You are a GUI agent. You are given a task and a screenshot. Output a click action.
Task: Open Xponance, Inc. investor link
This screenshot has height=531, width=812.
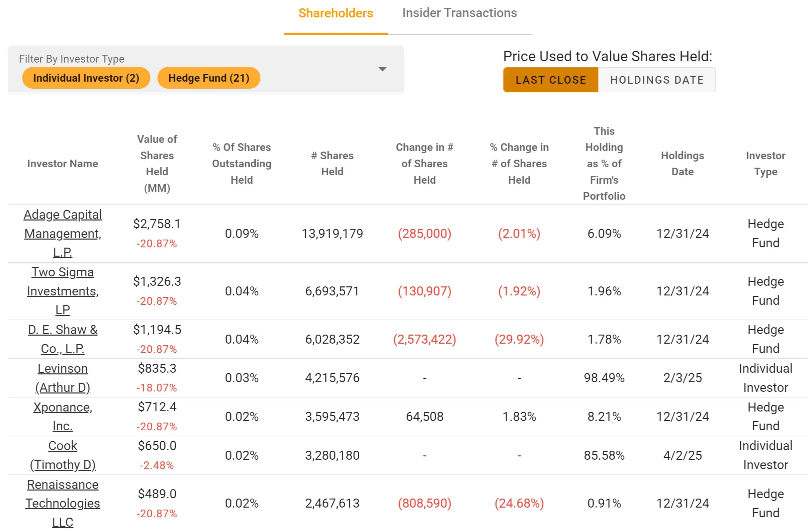point(63,416)
